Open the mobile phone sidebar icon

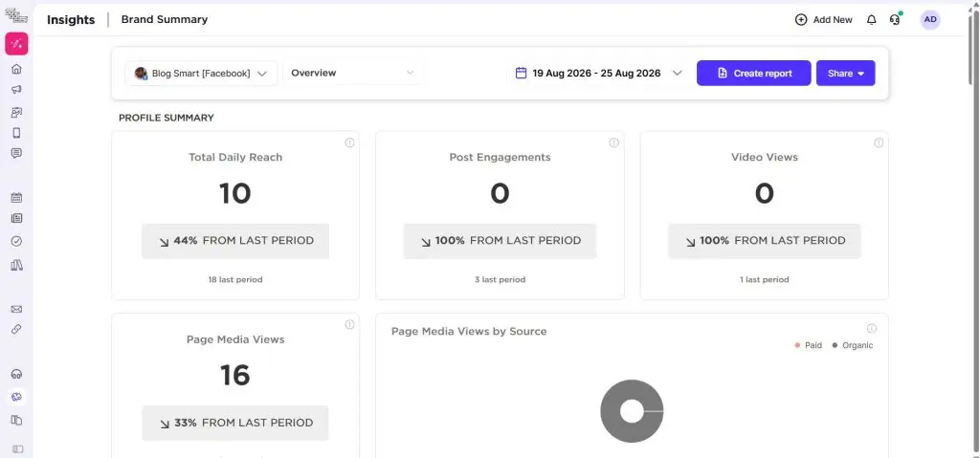pyautogui.click(x=17, y=133)
